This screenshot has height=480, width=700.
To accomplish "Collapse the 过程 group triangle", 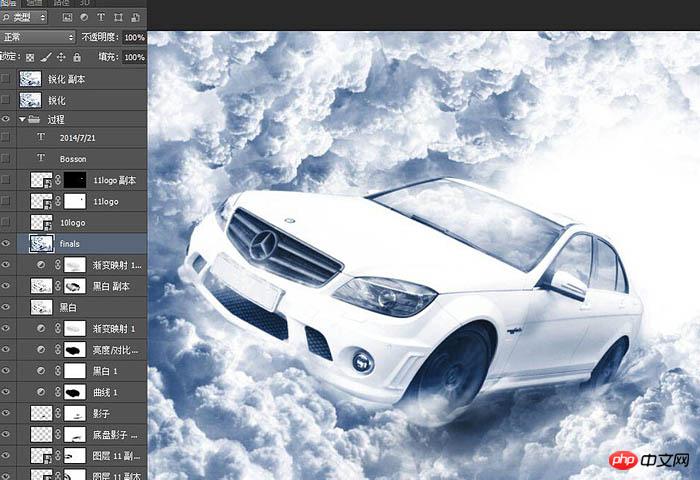I will [x=22, y=119].
